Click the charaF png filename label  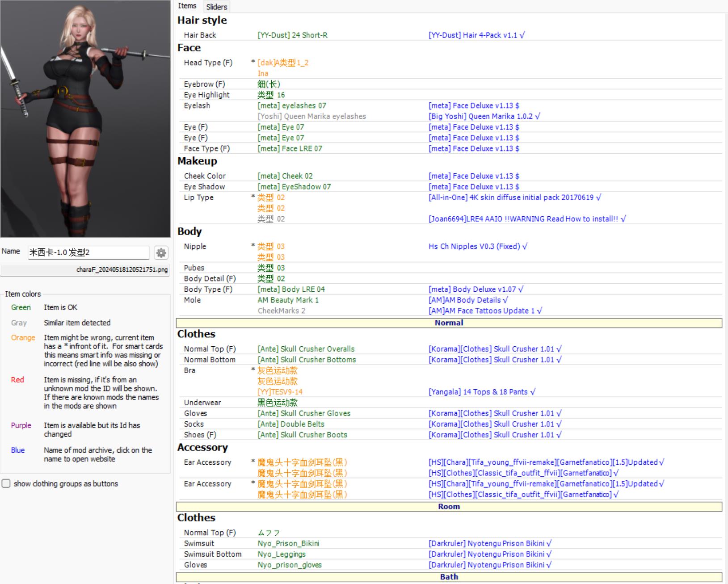(x=122, y=270)
